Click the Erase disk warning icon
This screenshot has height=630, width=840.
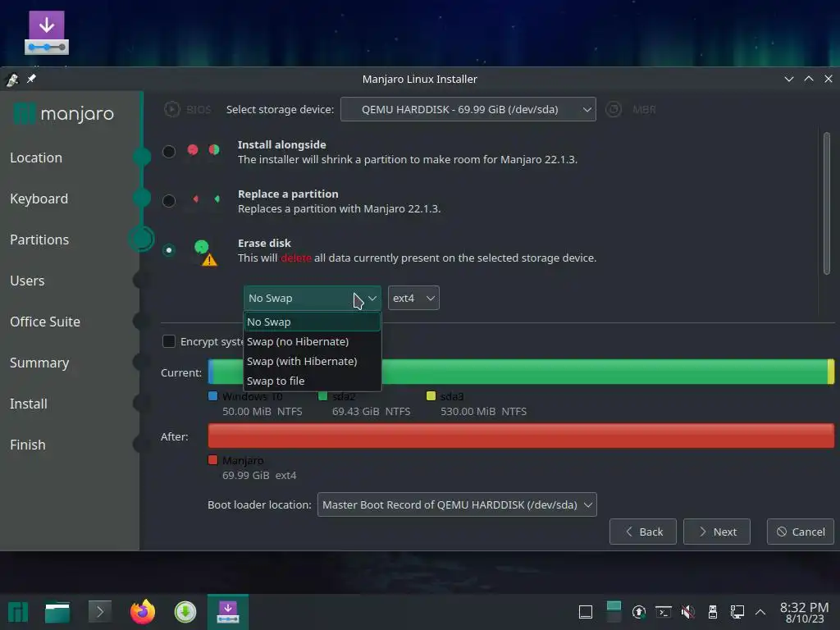[x=209, y=260]
